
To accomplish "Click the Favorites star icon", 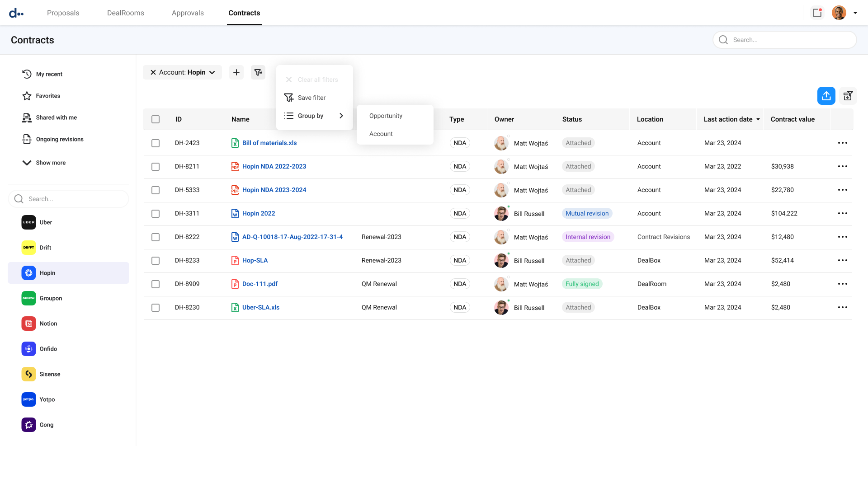I will click(x=27, y=96).
